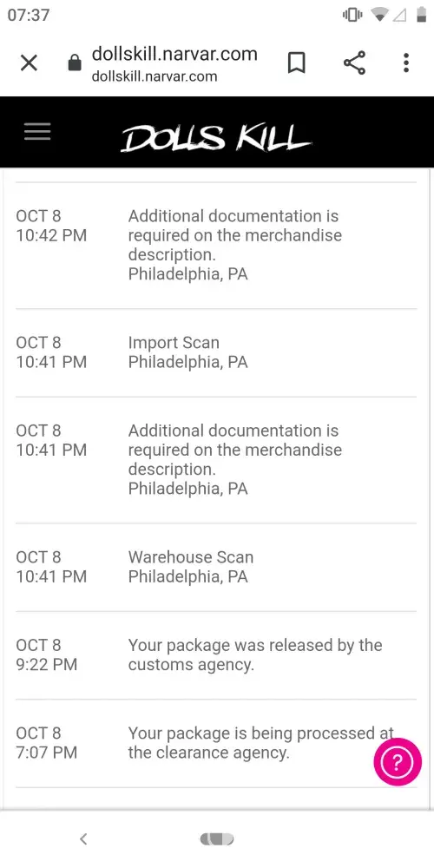
Task: Select the Import Scan tracking entry
Action: point(216,352)
